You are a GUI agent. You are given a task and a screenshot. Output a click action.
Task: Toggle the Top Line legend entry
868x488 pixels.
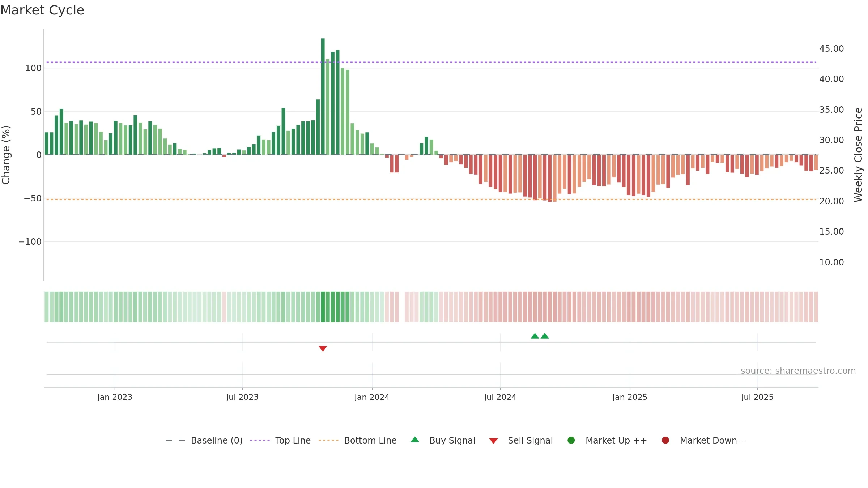tap(280, 440)
